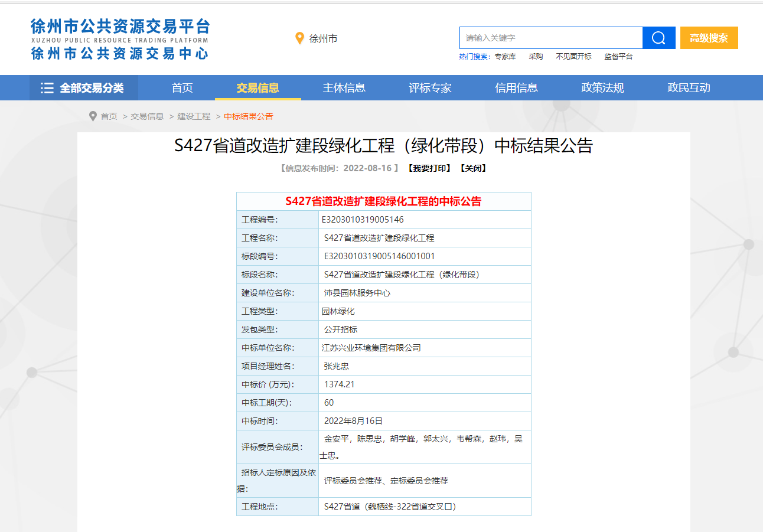This screenshot has height=532, width=763.
Task: Focus the keyword search input field
Action: 551,38
